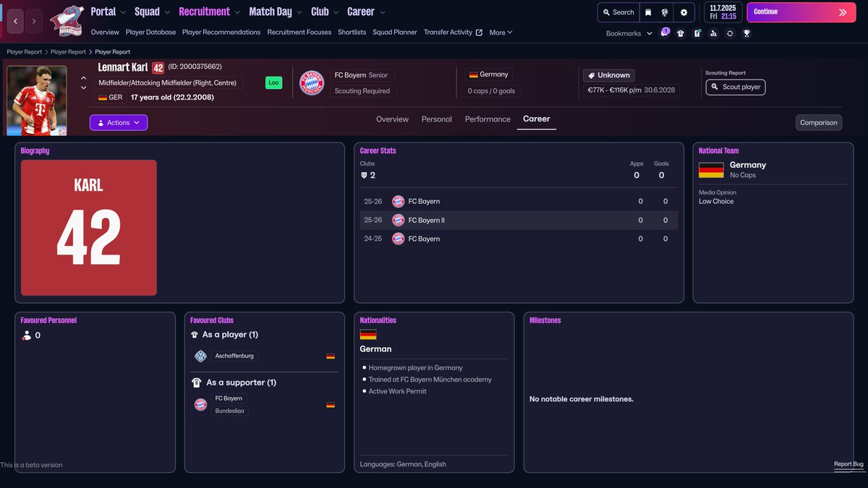
Task: Click the shirt icon in shortcut row
Action: 681,33
